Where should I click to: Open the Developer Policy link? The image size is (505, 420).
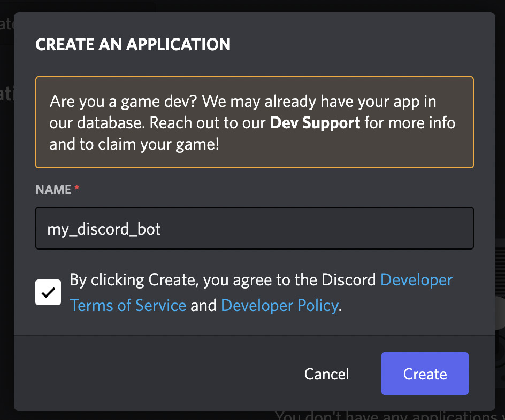pos(279,305)
